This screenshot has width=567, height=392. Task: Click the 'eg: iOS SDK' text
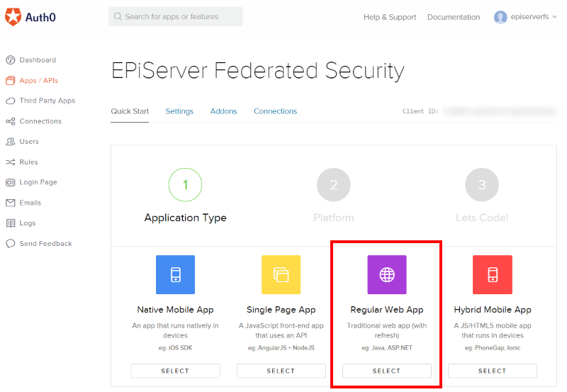175,348
